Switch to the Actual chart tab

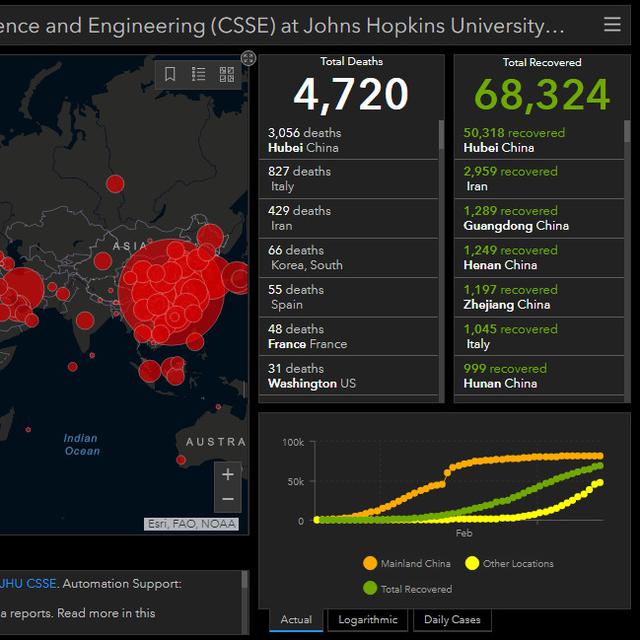pos(296,620)
